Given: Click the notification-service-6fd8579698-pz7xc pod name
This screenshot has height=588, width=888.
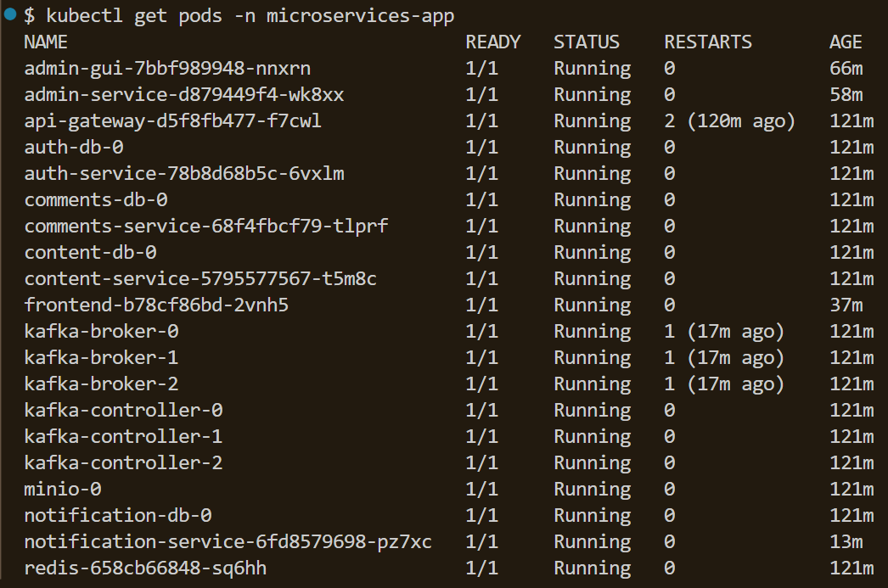Looking at the screenshot, I should point(228,541).
